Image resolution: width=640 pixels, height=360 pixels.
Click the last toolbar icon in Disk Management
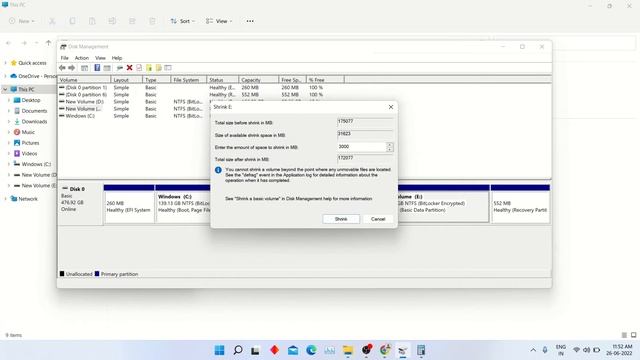click(x=168, y=68)
